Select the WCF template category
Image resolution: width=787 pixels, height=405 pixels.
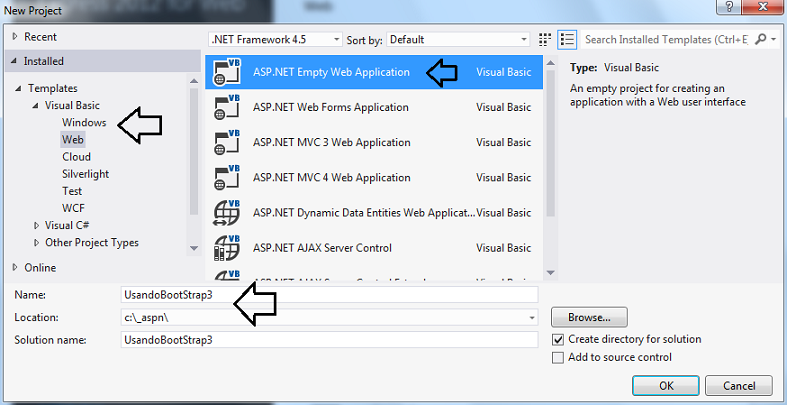(x=73, y=208)
